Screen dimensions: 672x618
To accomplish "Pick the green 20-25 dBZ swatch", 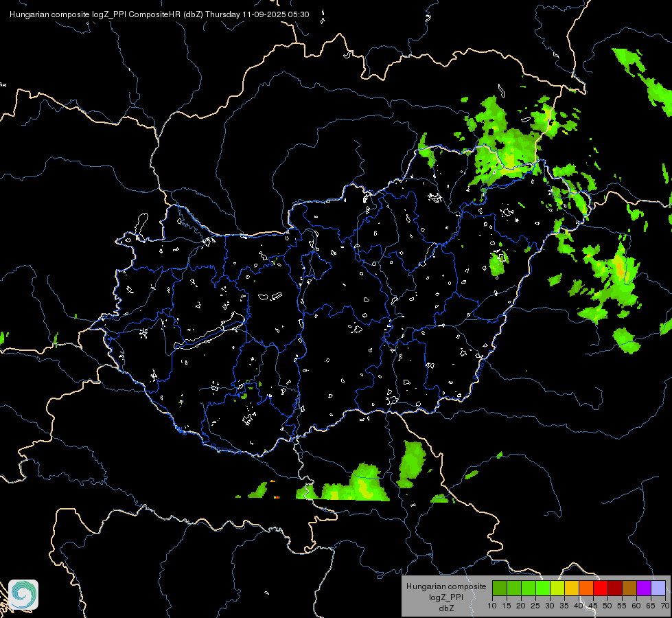I will pos(529,588).
